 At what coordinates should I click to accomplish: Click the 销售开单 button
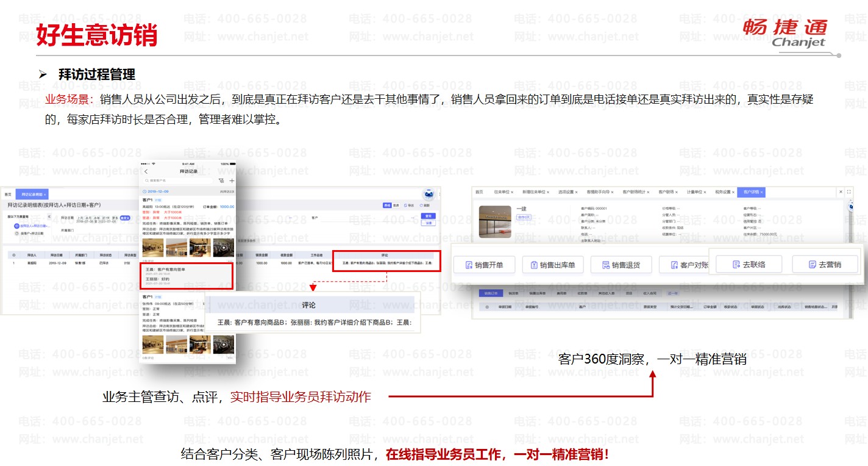click(x=484, y=265)
